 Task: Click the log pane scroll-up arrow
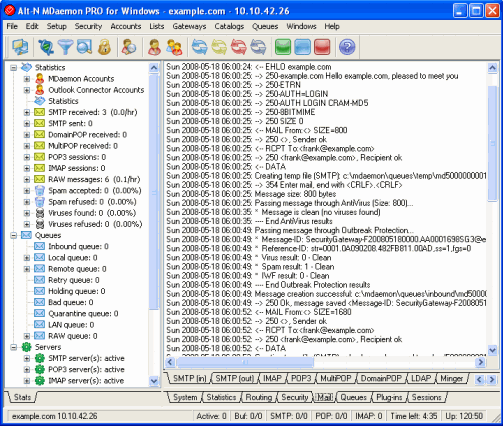(492, 68)
